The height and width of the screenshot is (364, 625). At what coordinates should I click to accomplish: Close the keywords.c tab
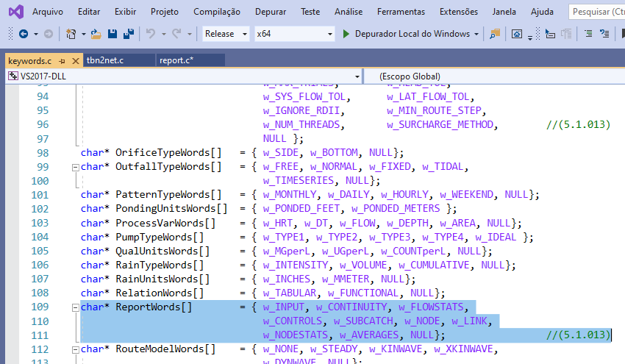pyautogui.click(x=75, y=61)
